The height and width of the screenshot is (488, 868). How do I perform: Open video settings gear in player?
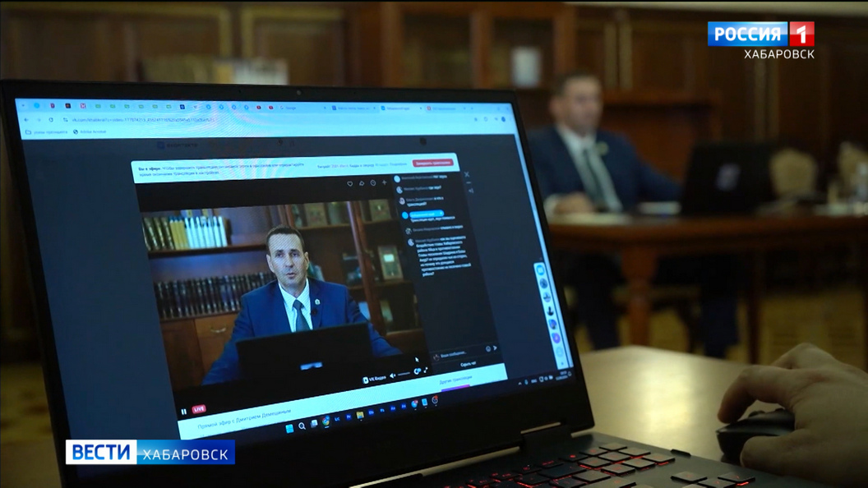[418, 372]
